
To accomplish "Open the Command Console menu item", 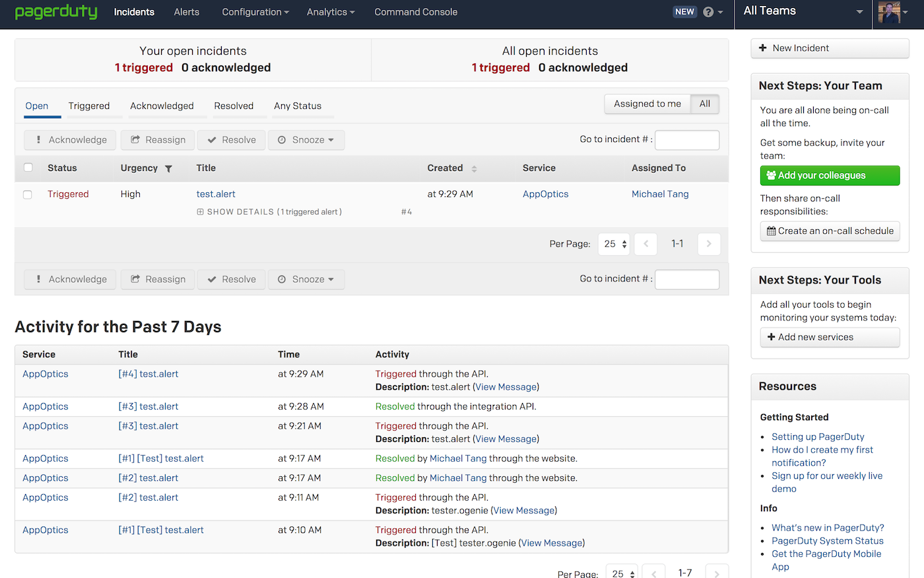I will pyautogui.click(x=416, y=12).
